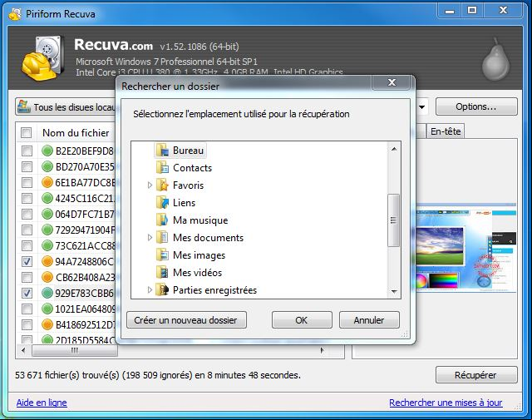The image size is (532, 420).
Task: Open the drive selection dropdown Tous les disques locaux
Action: coord(66,107)
